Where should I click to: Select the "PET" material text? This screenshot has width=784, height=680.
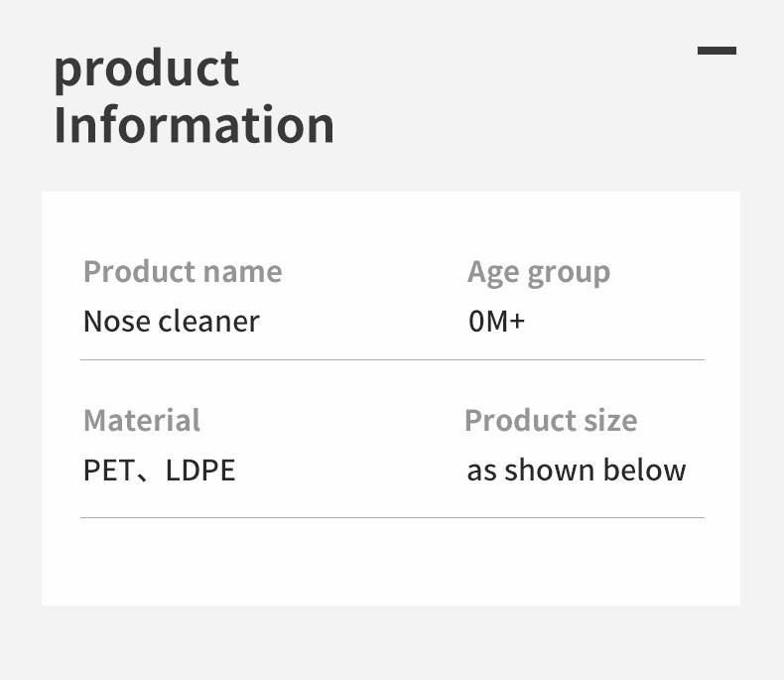click(108, 471)
